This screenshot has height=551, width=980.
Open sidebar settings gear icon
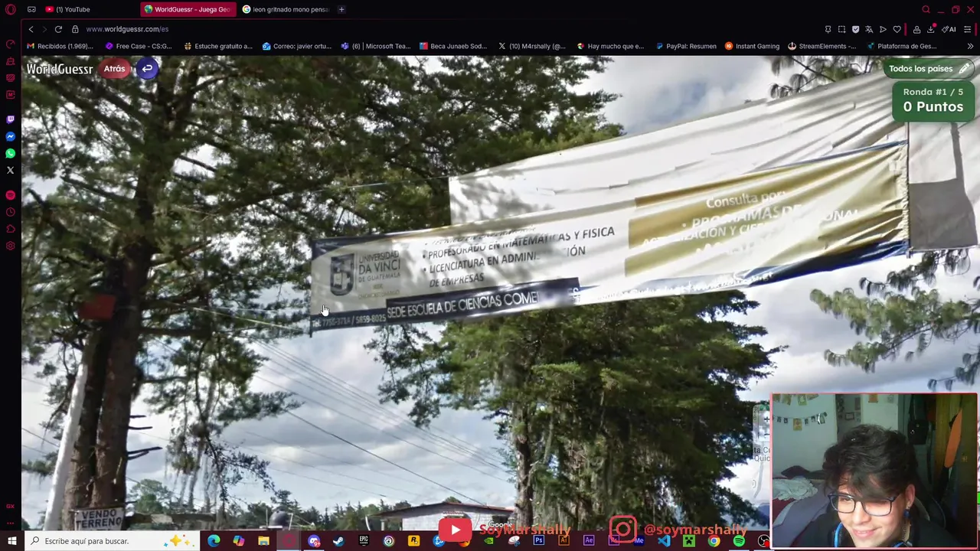click(10, 246)
